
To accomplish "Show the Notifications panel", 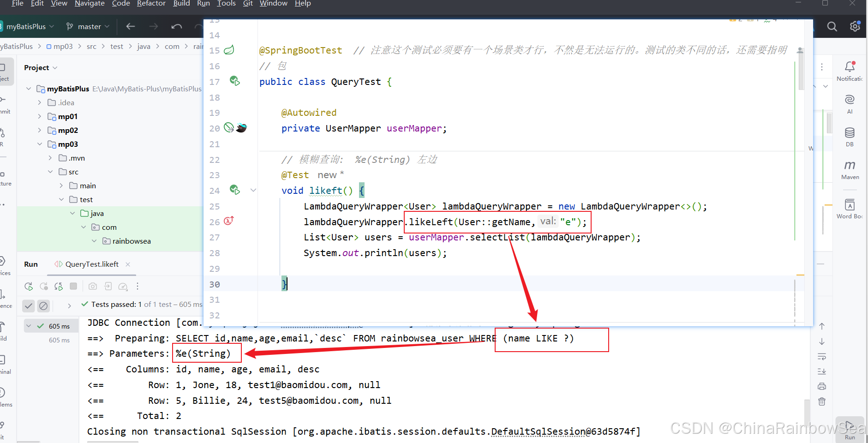I will [x=850, y=71].
